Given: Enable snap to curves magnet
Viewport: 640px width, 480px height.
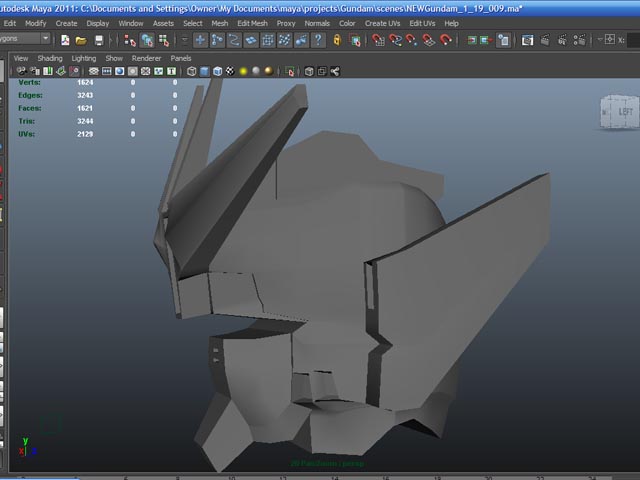Looking at the screenshot, I should pyautogui.click(x=395, y=40).
